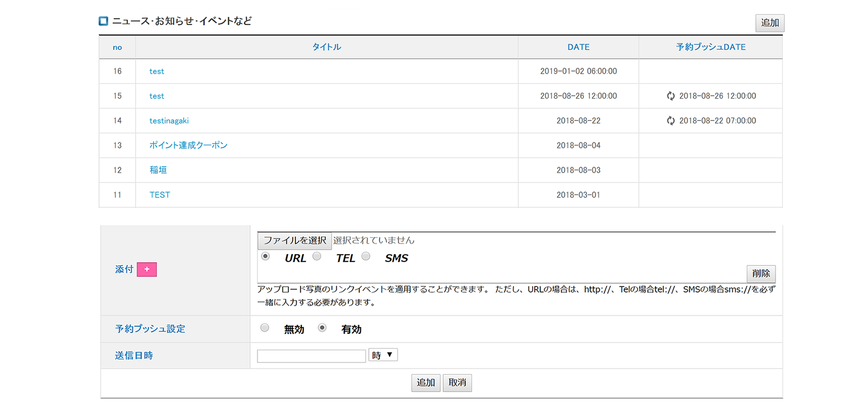868x403 pixels.
Task: Click the 送信日時 date input field
Action: tap(311, 355)
